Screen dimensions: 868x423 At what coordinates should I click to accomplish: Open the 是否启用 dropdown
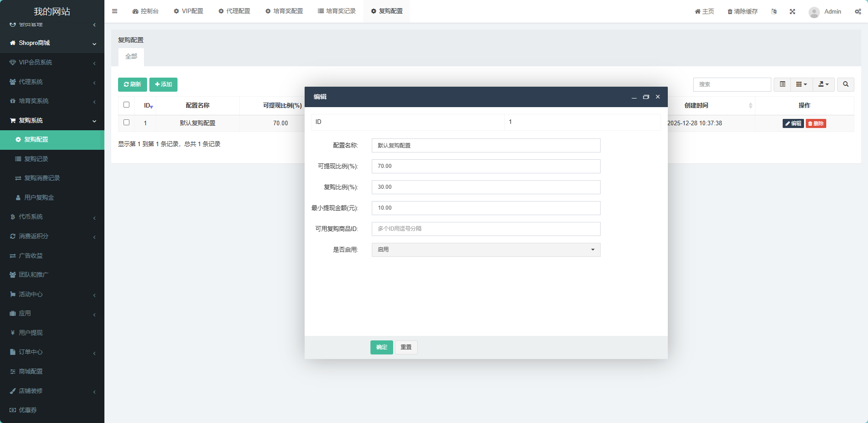(x=486, y=250)
